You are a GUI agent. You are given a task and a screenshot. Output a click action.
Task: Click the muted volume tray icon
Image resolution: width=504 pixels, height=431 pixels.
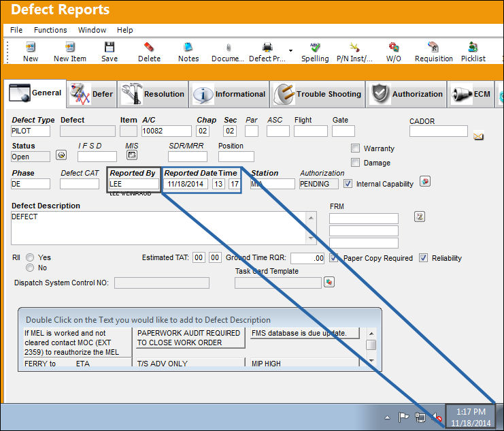pos(437,417)
